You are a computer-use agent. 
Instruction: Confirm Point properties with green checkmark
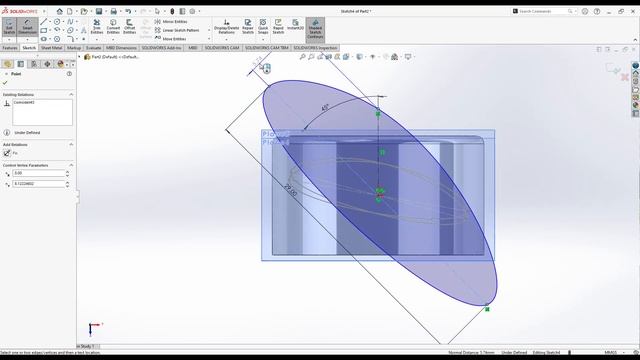[5, 83]
